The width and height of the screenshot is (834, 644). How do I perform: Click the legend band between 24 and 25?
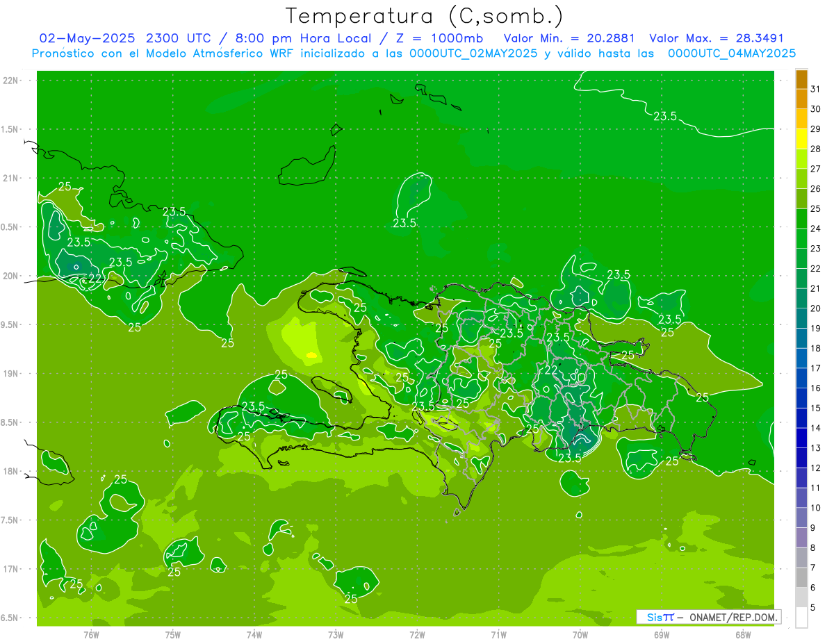coord(801,219)
